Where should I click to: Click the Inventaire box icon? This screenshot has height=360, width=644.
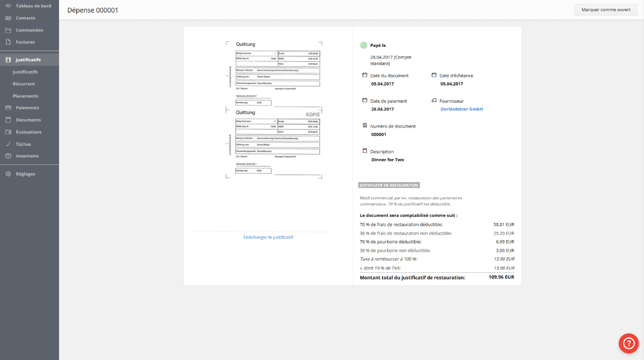click(8, 156)
